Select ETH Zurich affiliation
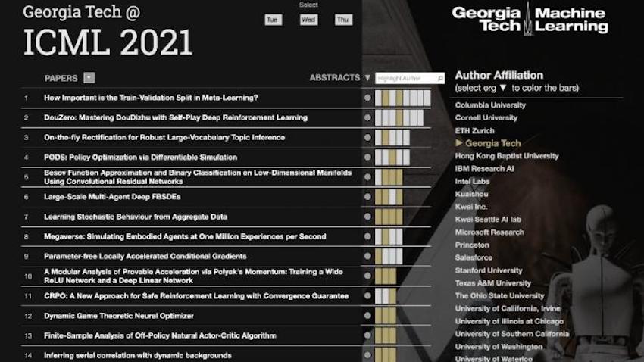 tap(474, 130)
